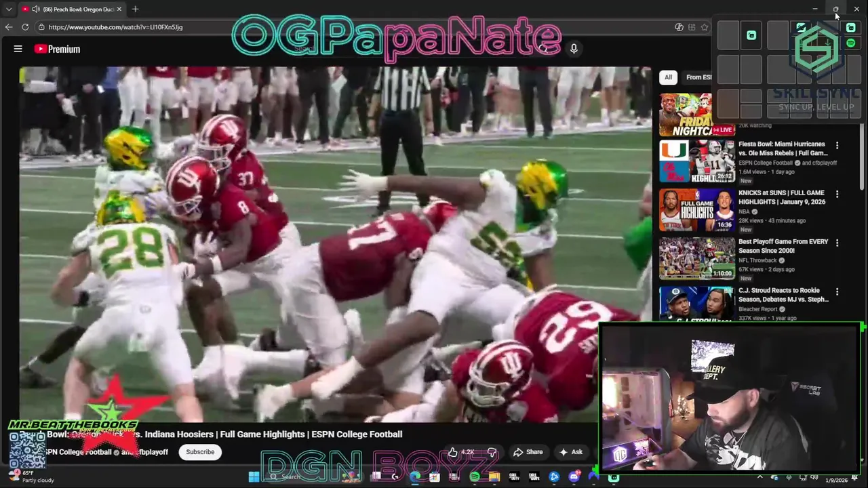This screenshot has width=868, height=488.
Task: Click ESPN College Football channel under Fiesta Bowl
Action: point(766,163)
